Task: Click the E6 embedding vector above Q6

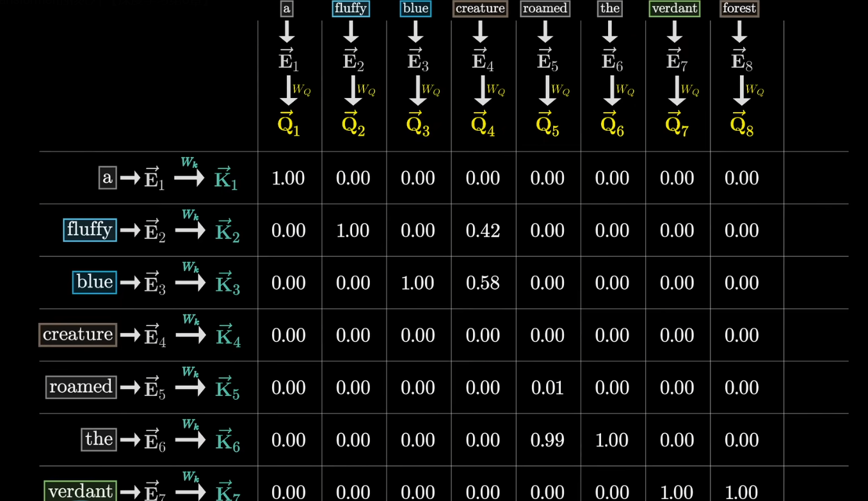Action: click(x=611, y=60)
